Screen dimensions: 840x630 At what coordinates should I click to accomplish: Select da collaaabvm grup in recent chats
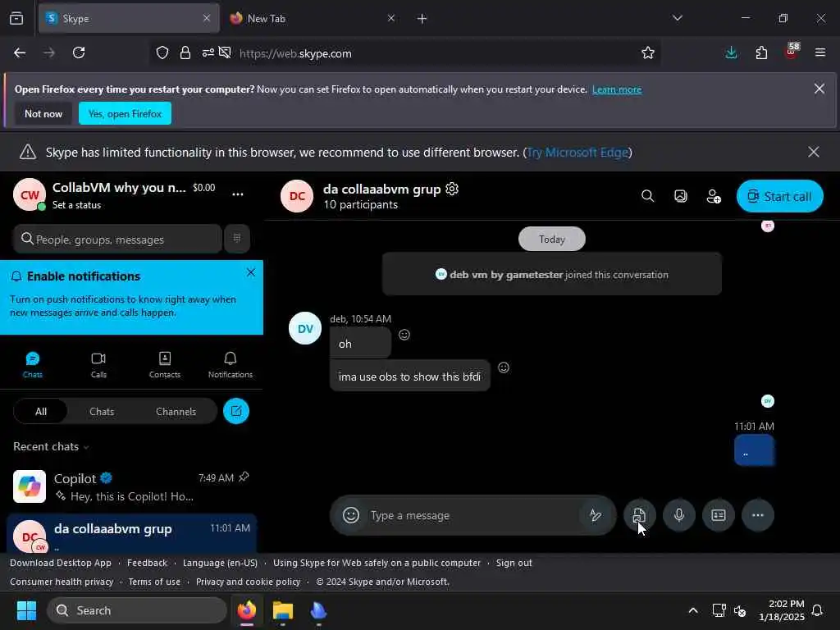131,533
